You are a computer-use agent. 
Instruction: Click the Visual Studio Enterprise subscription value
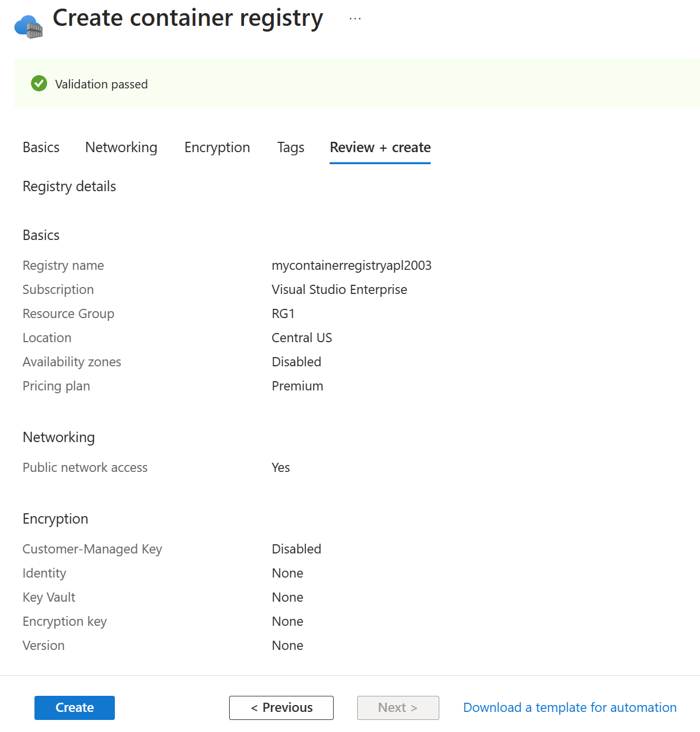point(339,289)
